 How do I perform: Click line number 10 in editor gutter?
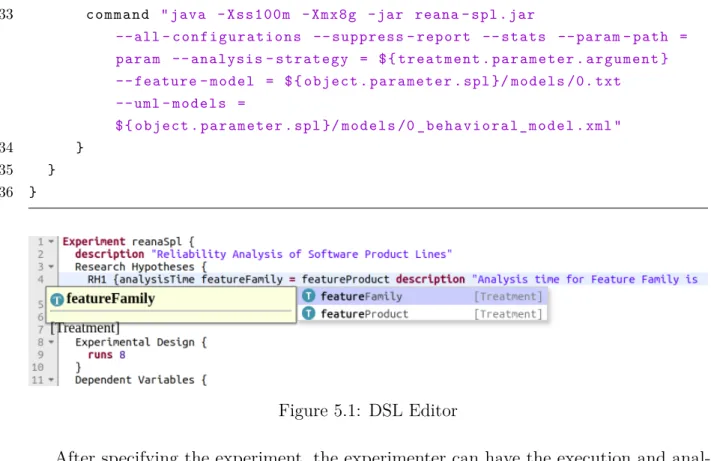tap(38, 367)
